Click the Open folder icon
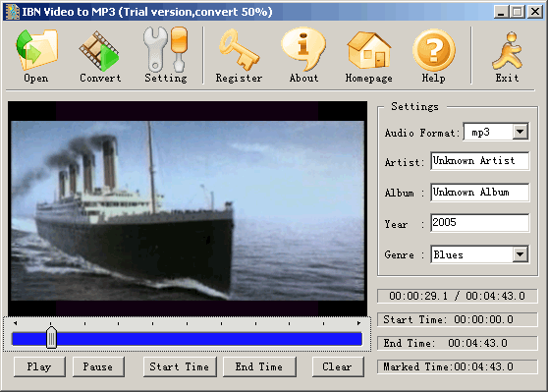Image resolution: width=548 pixels, height=392 pixels. [x=36, y=50]
